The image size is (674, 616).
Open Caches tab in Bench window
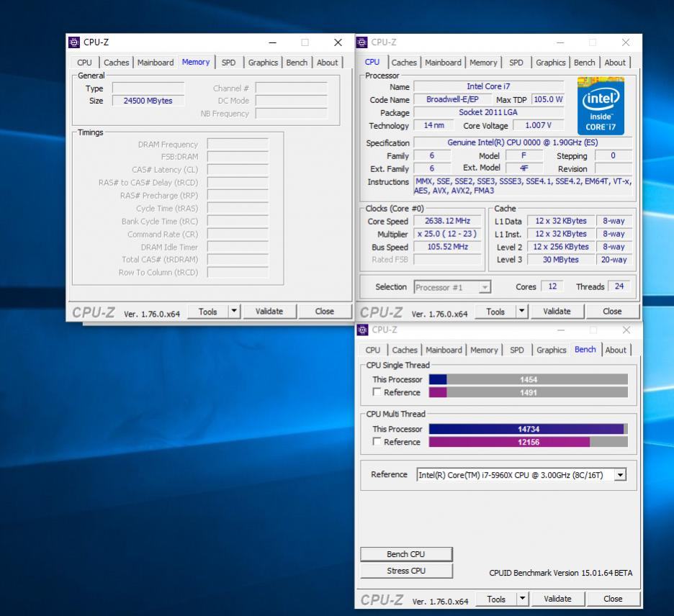pos(405,350)
